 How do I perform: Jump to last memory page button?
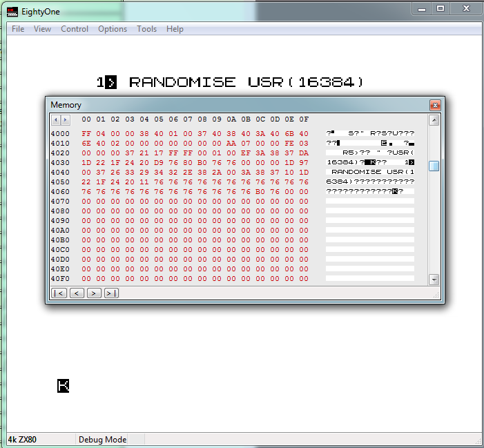point(111,293)
